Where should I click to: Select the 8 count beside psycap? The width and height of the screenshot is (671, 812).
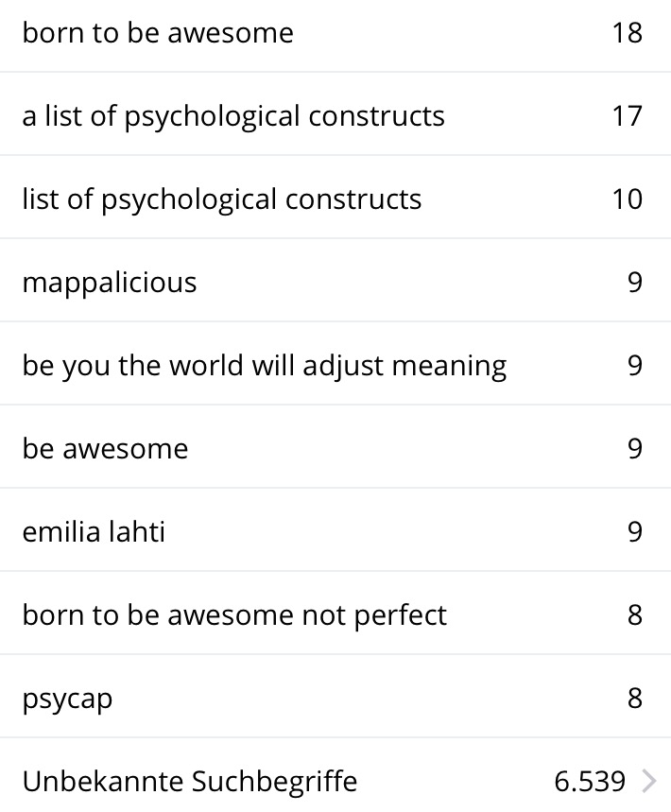coord(634,699)
